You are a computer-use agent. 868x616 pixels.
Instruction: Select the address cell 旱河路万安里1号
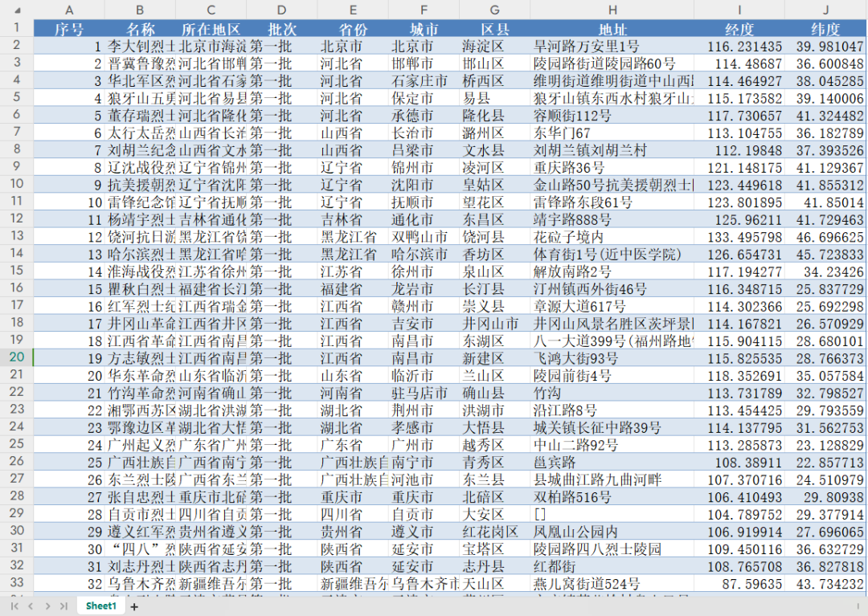point(612,47)
